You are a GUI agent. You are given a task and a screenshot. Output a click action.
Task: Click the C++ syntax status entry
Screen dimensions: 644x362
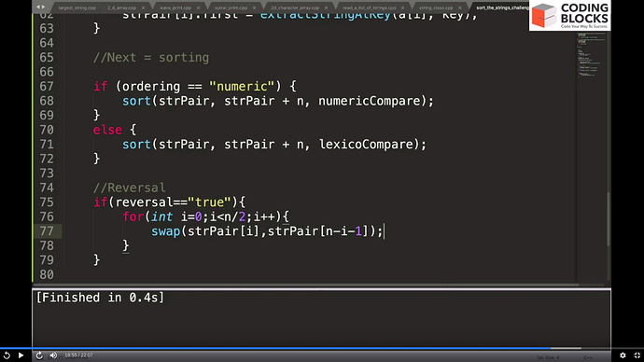(x=588, y=357)
